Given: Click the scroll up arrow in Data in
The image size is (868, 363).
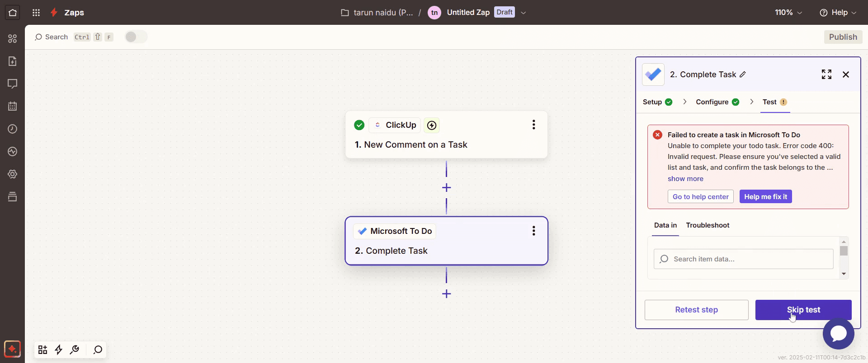Looking at the screenshot, I should 844,242.
